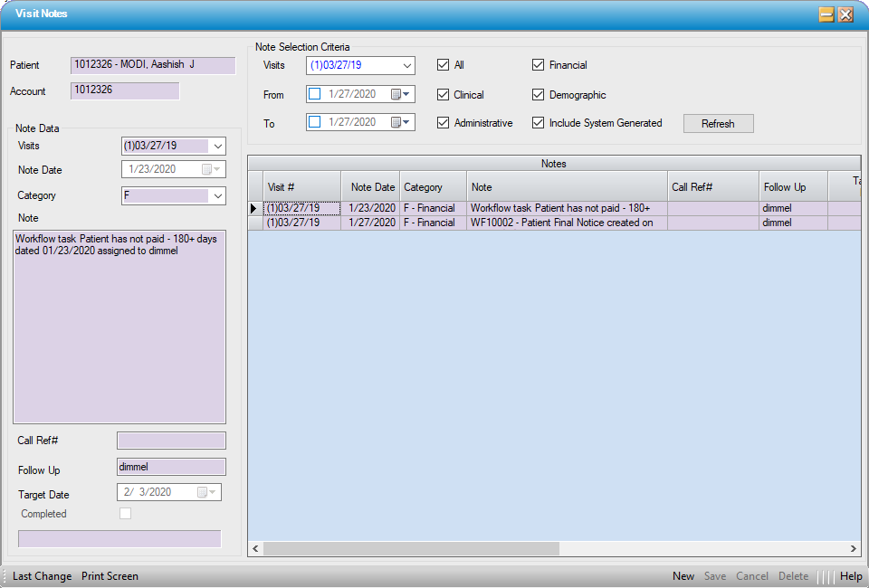Click the current row indicator arrow
This screenshot has height=588, width=869.
tap(254, 208)
